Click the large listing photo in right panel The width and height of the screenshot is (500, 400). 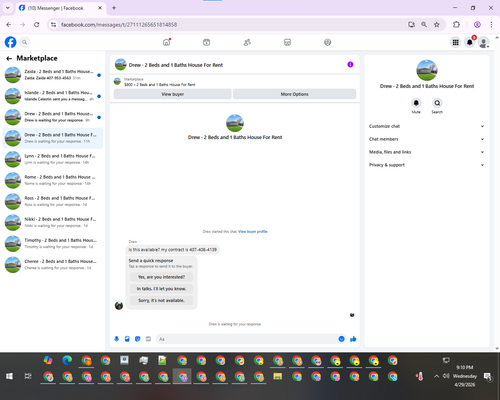[x=427, y=70]
